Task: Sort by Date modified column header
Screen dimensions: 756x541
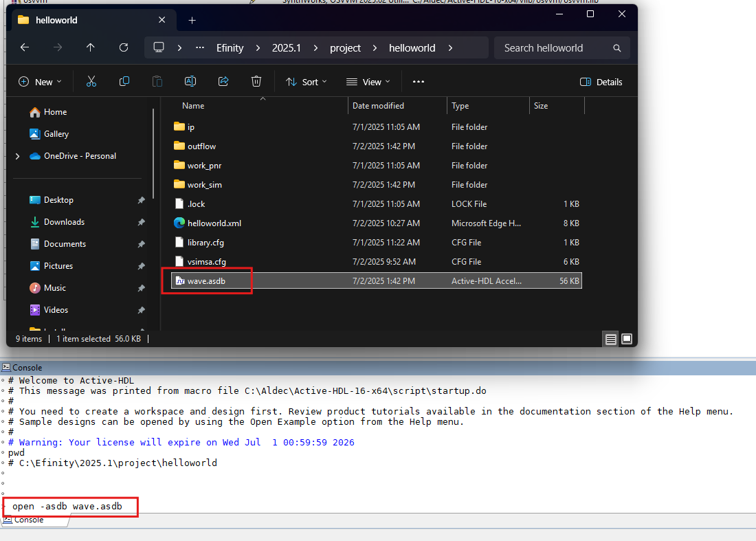Action: pyautogui.click(x=379, y=106)
